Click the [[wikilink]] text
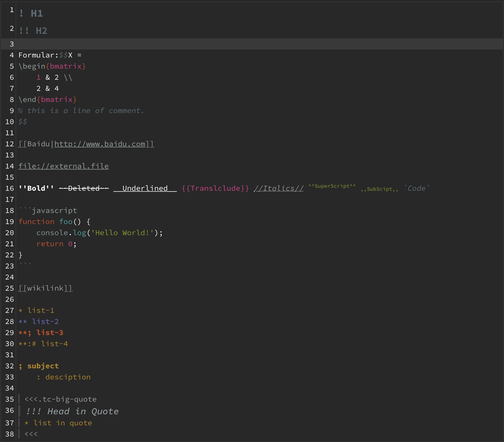Viewport: 504px width, 442px height. click(45, 288)
